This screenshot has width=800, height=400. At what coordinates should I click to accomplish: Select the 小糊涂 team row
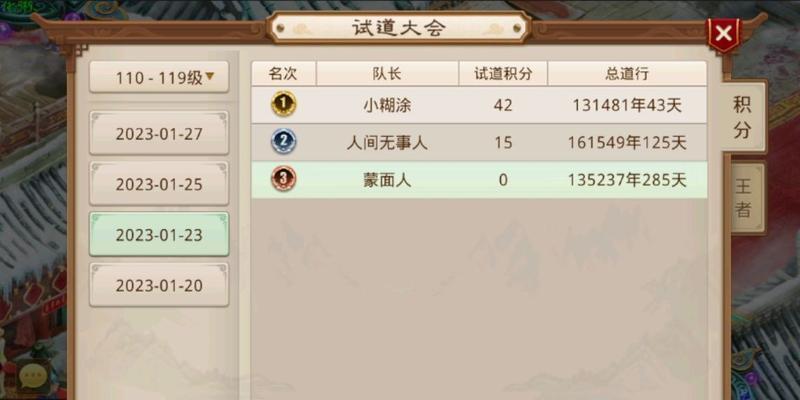click(x=479, y=105)
